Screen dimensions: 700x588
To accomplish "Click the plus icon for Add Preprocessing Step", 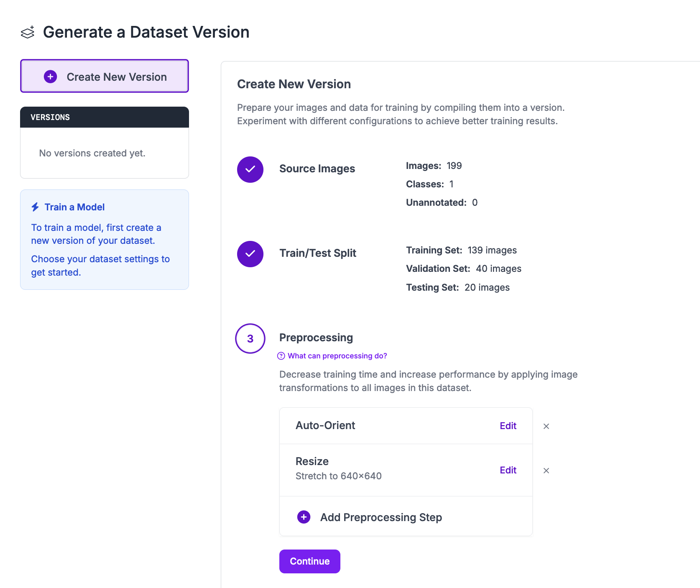I will (x=304, y=517).
